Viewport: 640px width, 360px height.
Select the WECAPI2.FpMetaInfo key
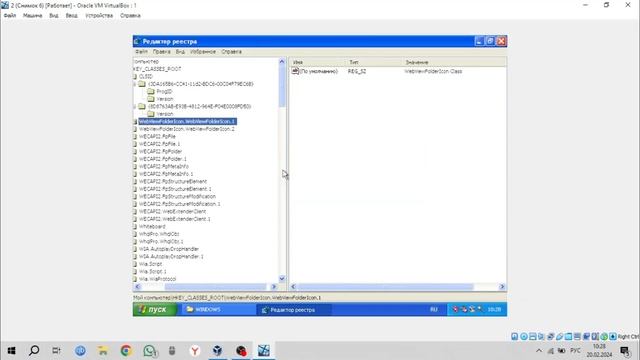(x=164, y=167)
